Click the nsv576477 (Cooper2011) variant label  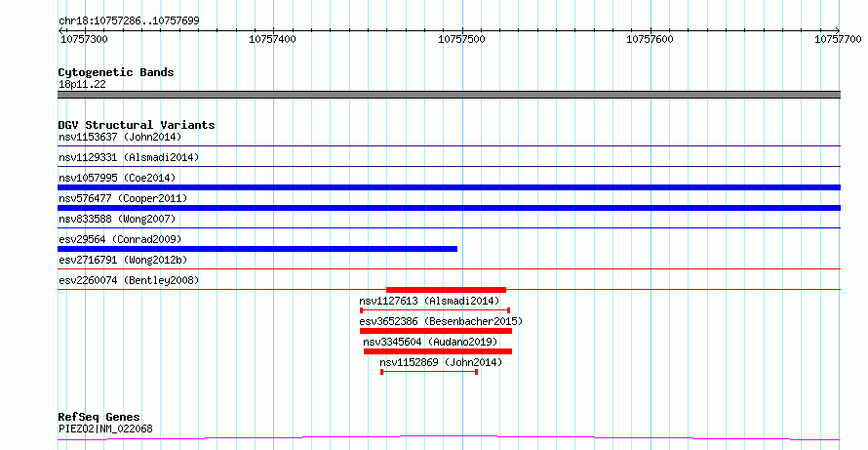click(123, 198)
